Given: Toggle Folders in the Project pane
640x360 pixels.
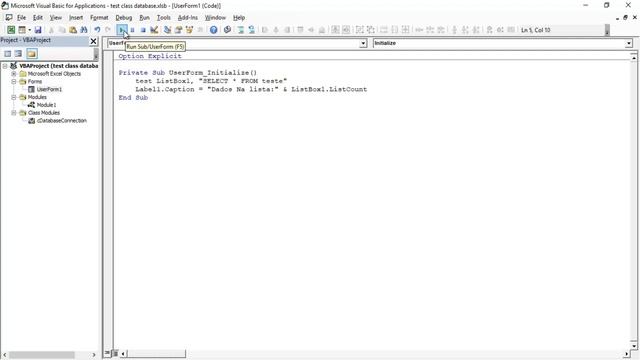Looking at the screenshot, I should (x=32, y=53).
